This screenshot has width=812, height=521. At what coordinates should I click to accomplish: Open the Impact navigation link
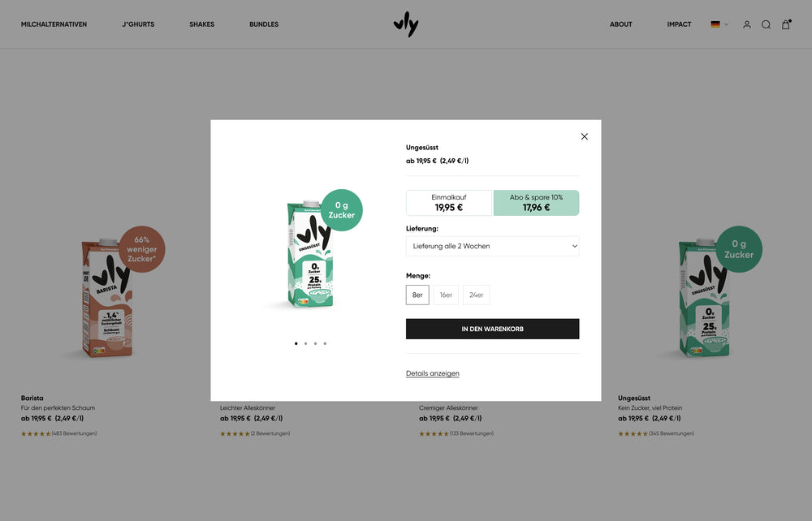click(x=679, y=24)
